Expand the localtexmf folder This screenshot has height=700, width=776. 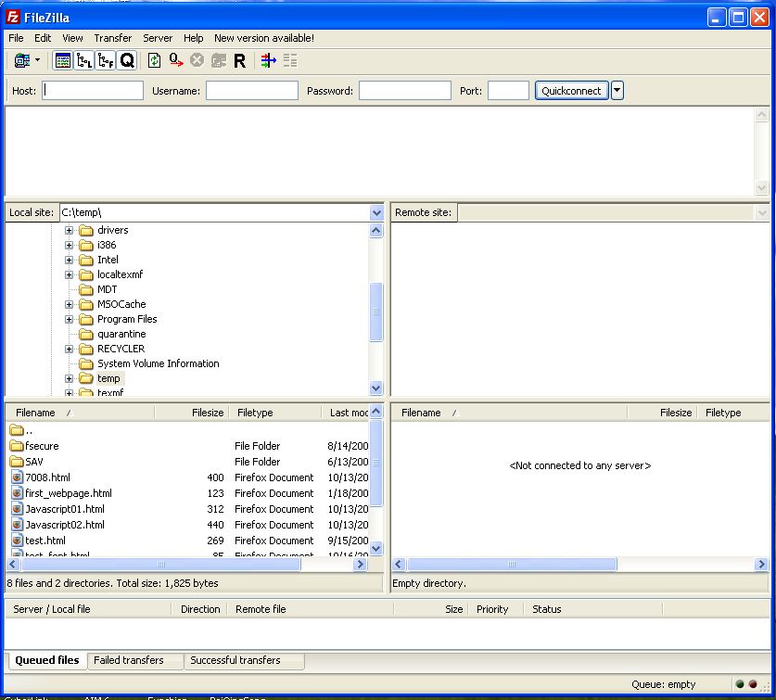(x=69, y=275)
